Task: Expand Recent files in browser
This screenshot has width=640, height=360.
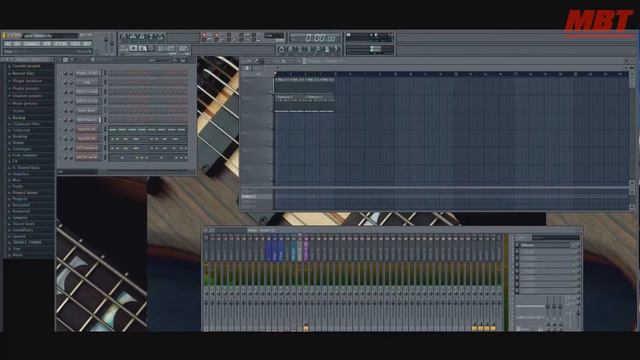Action: point(23,73)
